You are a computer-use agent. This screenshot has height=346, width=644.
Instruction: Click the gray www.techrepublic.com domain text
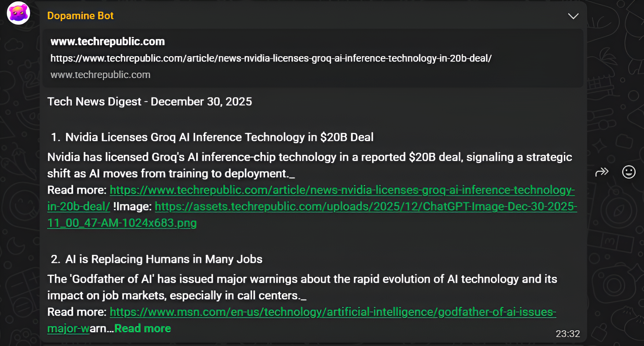pyautogui.click(x=100, y=74)
